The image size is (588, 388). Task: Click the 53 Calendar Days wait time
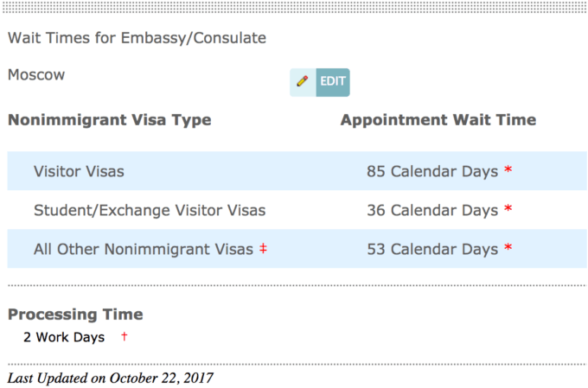click(x=432, y=249)
